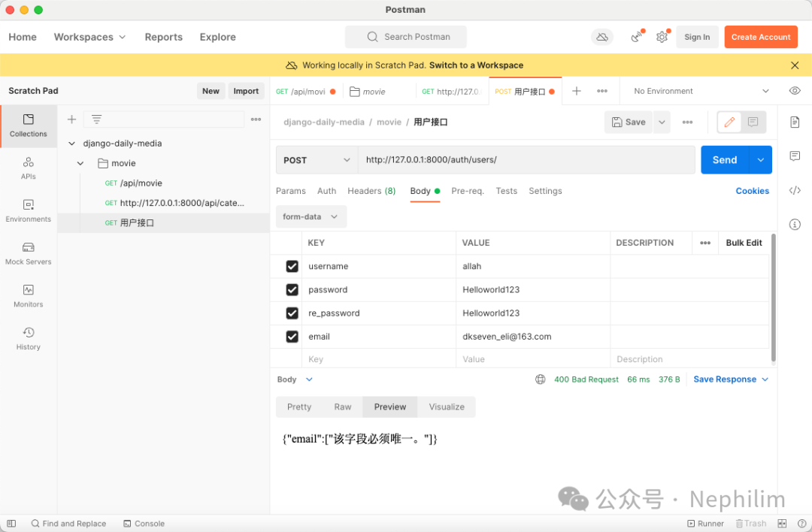Image resolution: width=812 pixels, height=532 pixels.
Task: Open the request info icon
Action: pos(795,224)
